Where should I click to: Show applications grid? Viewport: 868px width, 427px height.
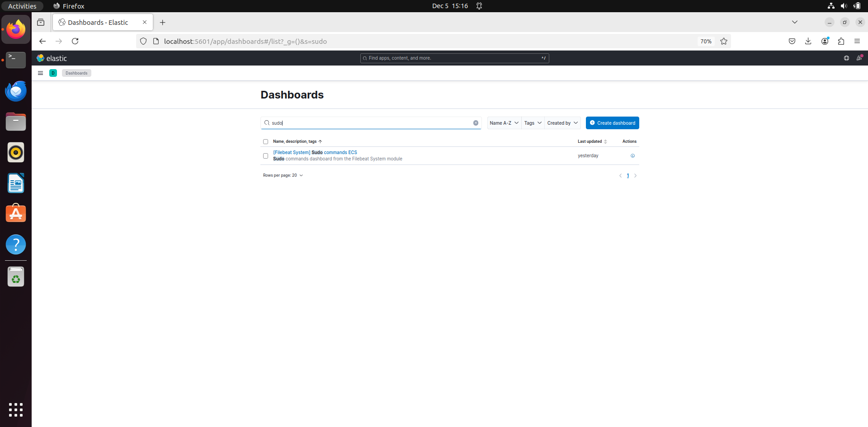click(16, 410)
